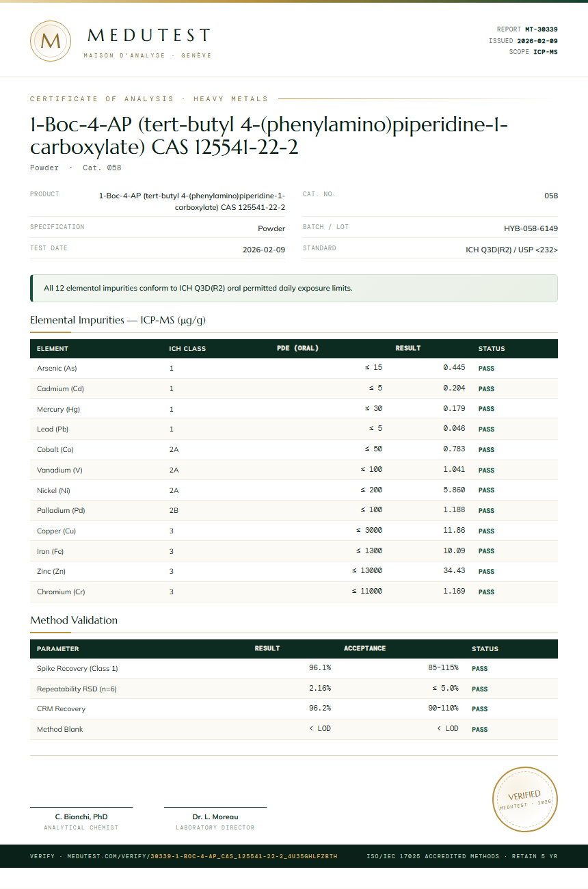Click the Zinc result value 34.43
Screen dimensions: 588x889
click(x=454, y=571)
